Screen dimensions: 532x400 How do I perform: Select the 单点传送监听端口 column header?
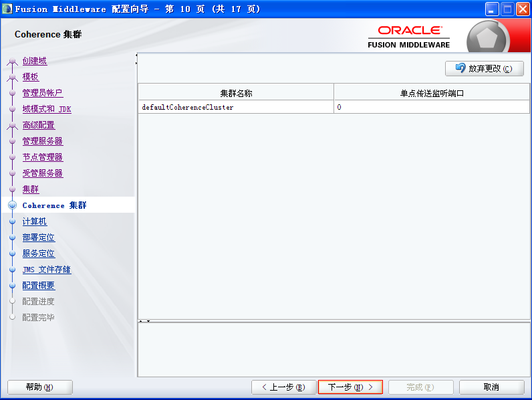[x=432, y=93]
